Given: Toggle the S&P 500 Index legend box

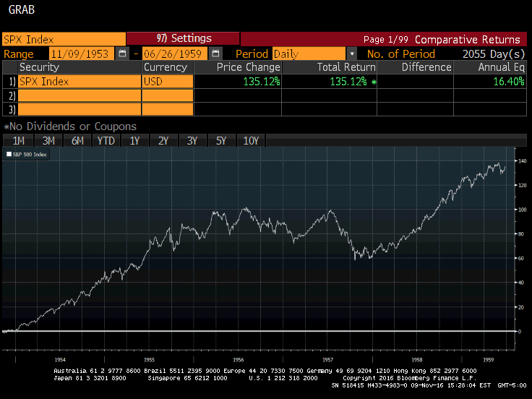Looking at the screenshot, I should [x=9, y=154].
